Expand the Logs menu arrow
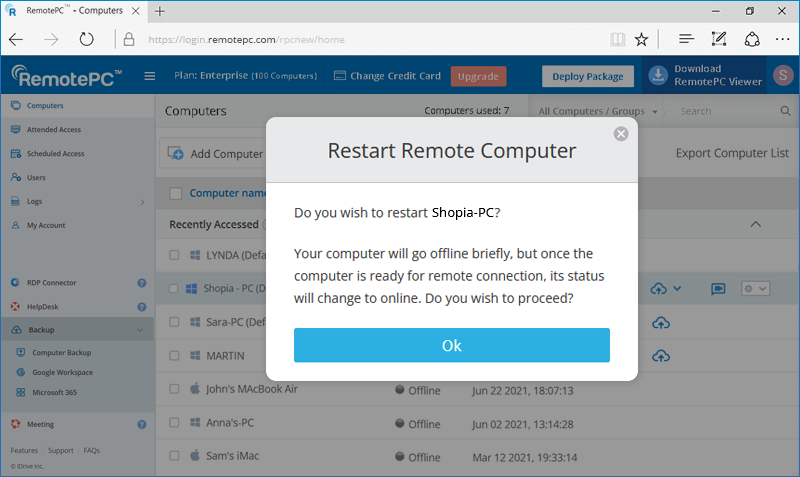The height and width of the screenshot is (477, 800). (x=142, y=201)
